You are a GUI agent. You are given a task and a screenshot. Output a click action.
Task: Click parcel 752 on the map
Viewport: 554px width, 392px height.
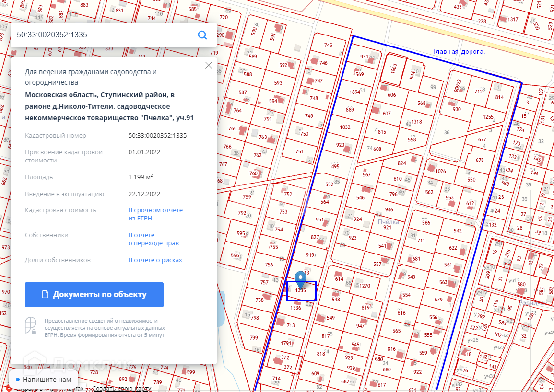click(288, 194)
